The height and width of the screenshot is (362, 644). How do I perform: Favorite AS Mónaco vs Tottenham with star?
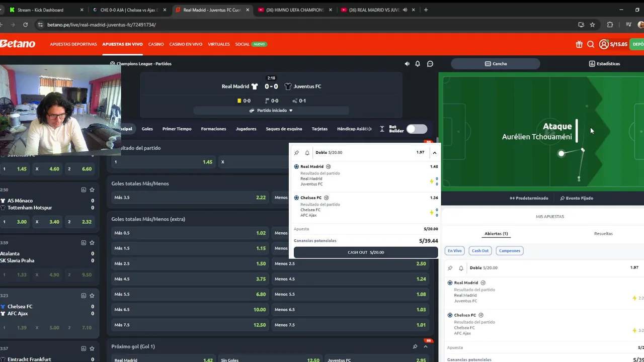pyautogui.click(x=92, y=190)
